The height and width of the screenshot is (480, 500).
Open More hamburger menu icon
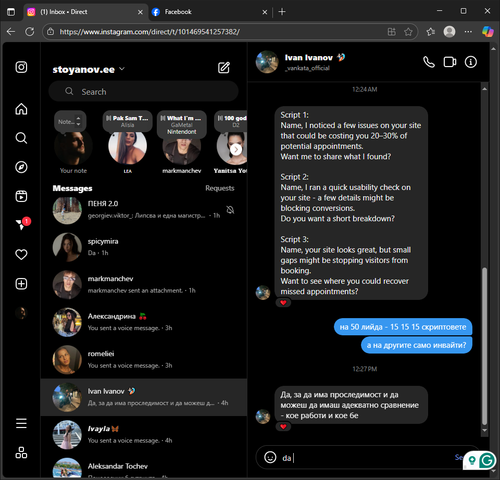point(21,423)
